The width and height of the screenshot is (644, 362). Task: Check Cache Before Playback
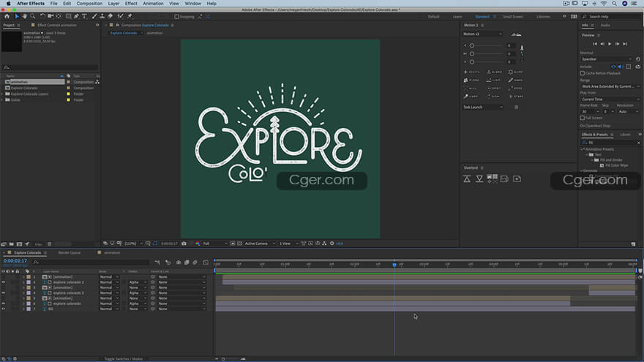pos(583,73)
